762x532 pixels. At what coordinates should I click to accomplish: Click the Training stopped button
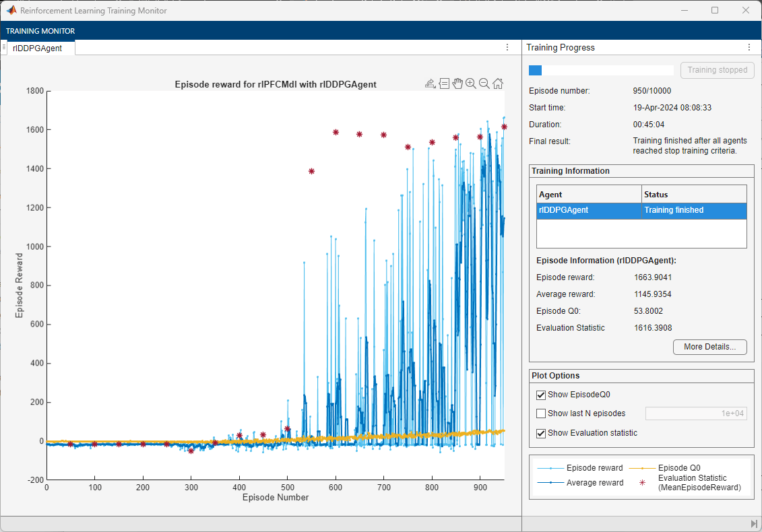coord(717,70)
